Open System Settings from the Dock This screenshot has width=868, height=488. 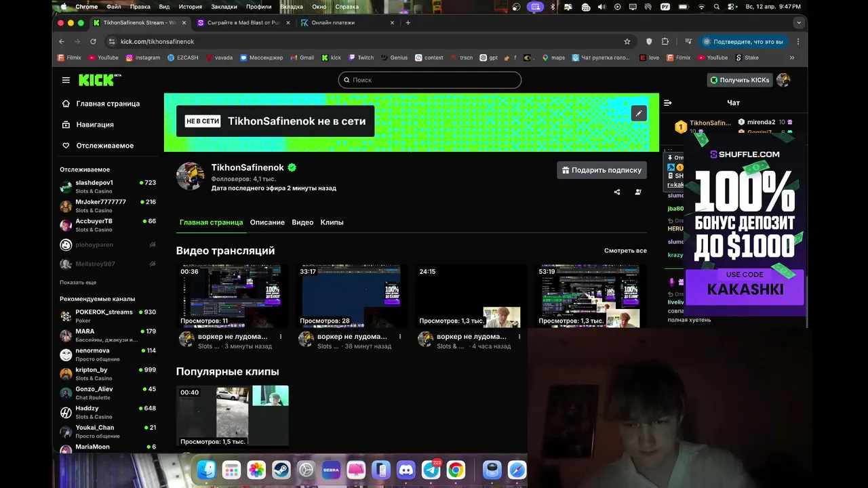(306, 470)
